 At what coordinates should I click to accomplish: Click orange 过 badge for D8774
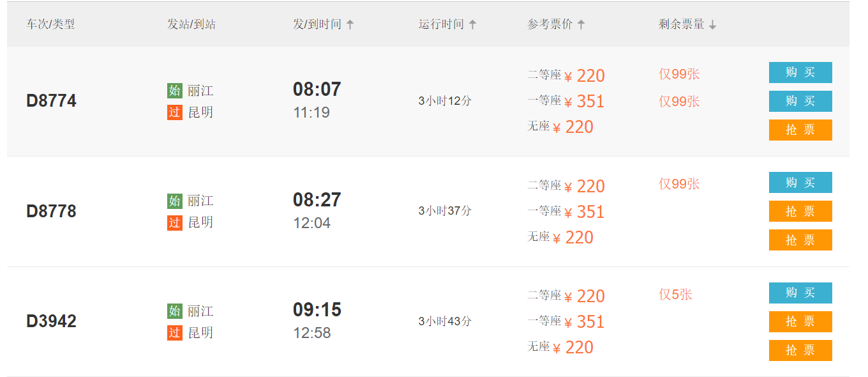(175, 113)
